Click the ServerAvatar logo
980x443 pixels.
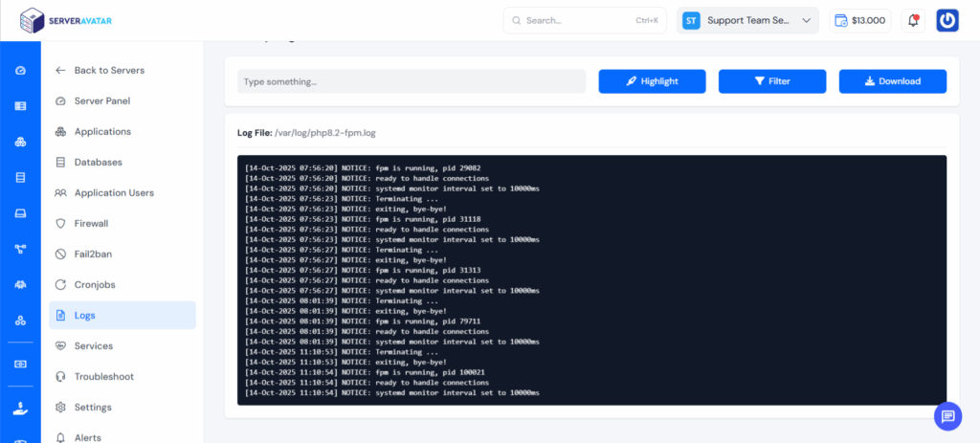[66, 21]
